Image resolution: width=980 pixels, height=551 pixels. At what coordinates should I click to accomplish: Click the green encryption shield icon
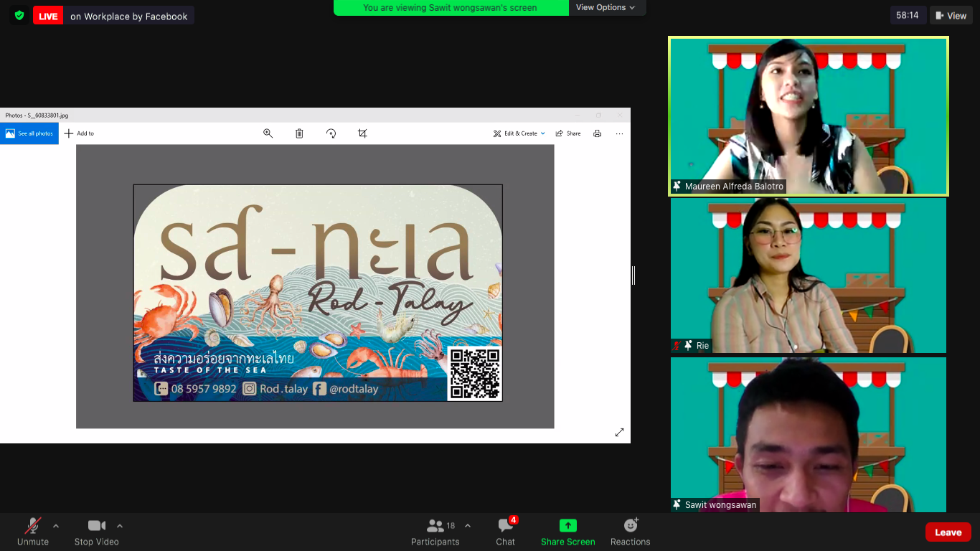[19, 15]
